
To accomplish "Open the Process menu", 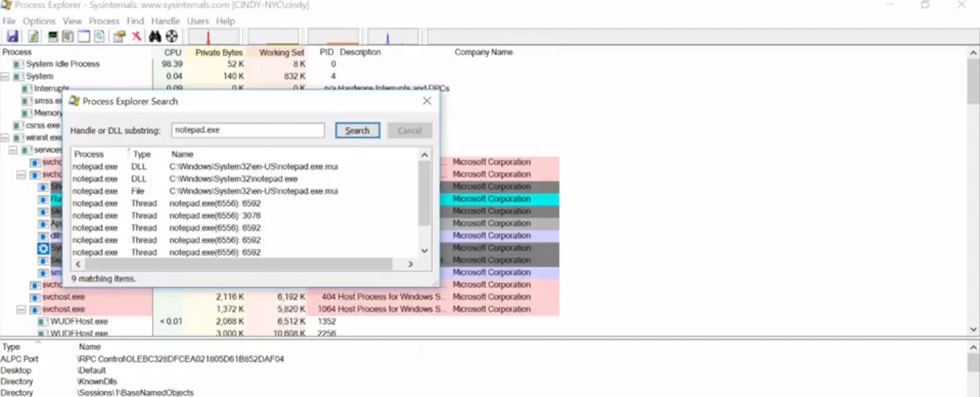I will coord(104,21).
